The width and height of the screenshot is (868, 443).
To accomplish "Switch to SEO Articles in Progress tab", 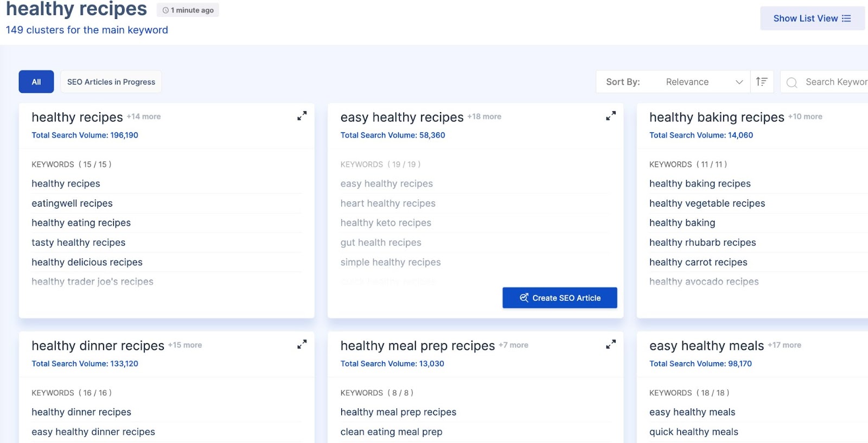I will point(111,82).
